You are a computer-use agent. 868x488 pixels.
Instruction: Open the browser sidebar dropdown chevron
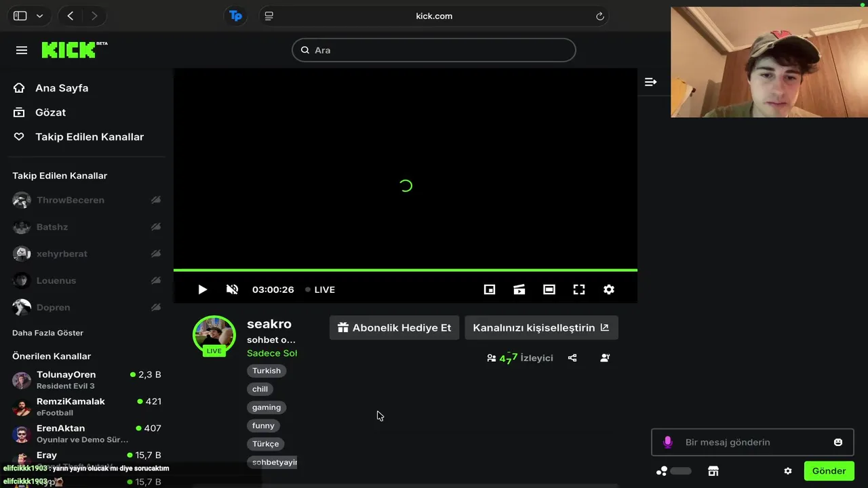pyautogui.click(x=39, y=16)
